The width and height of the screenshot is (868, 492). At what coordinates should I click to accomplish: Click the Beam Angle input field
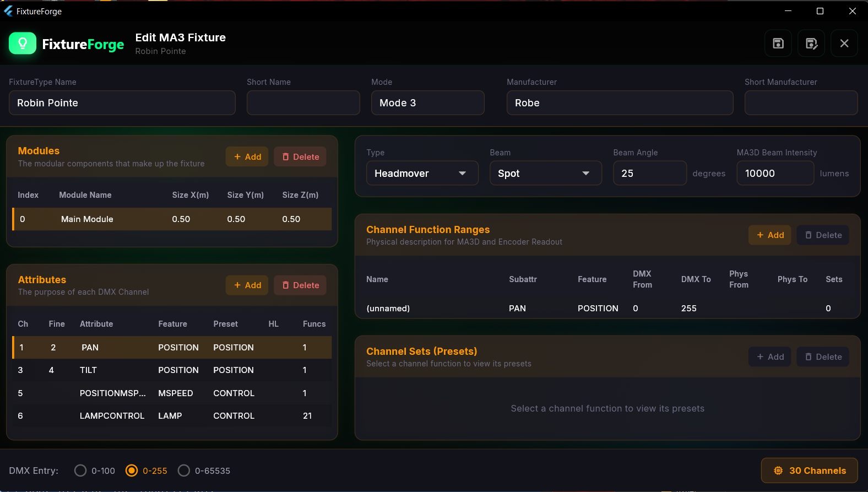[x=649, y=174]
